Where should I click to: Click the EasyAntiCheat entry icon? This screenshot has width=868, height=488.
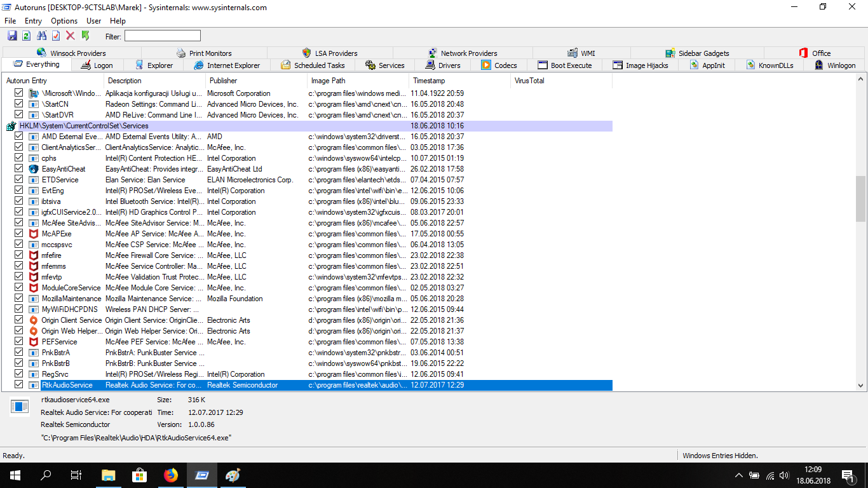pos(34,169)
